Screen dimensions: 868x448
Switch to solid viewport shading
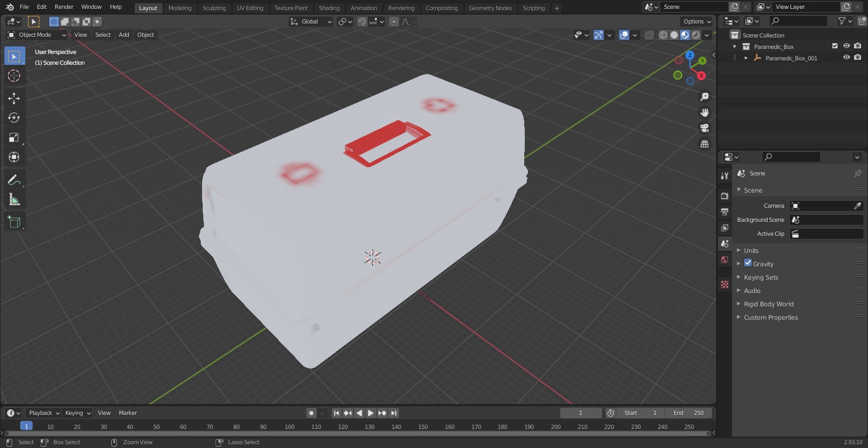[x=674, y=35]
